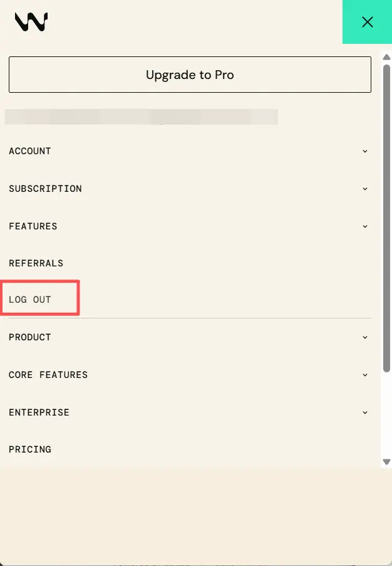This screenshot has width=392, height=566.
Task: Expand the chevron beside CORE FEATURES
Action: [x=365, y=375]
